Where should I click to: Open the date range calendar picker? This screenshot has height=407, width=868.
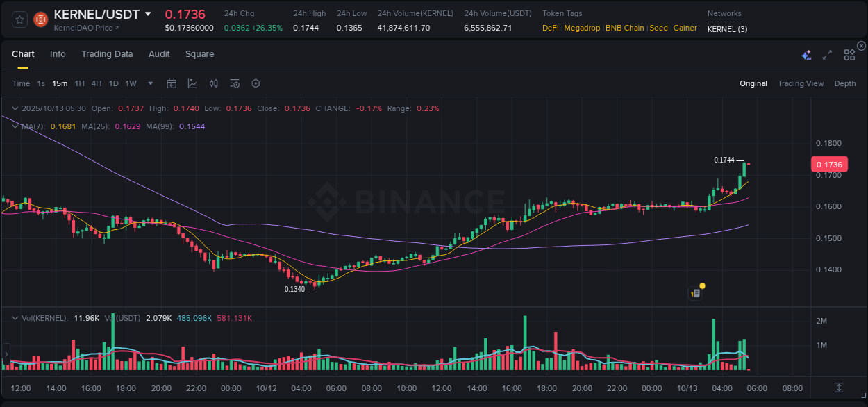(x=172, y=83)
